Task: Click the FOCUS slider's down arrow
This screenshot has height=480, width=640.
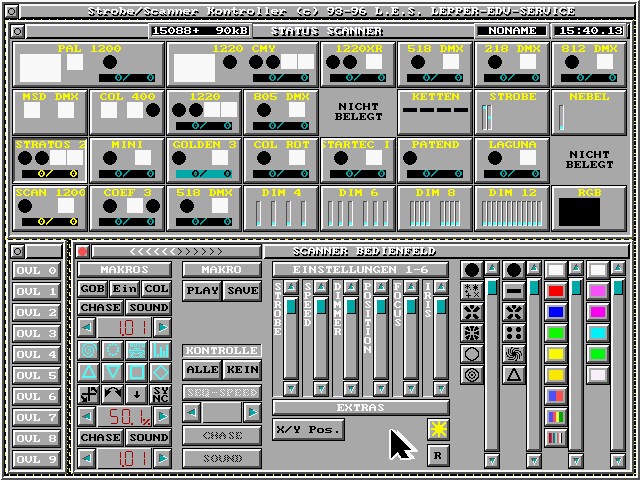Action: (411, 389)
